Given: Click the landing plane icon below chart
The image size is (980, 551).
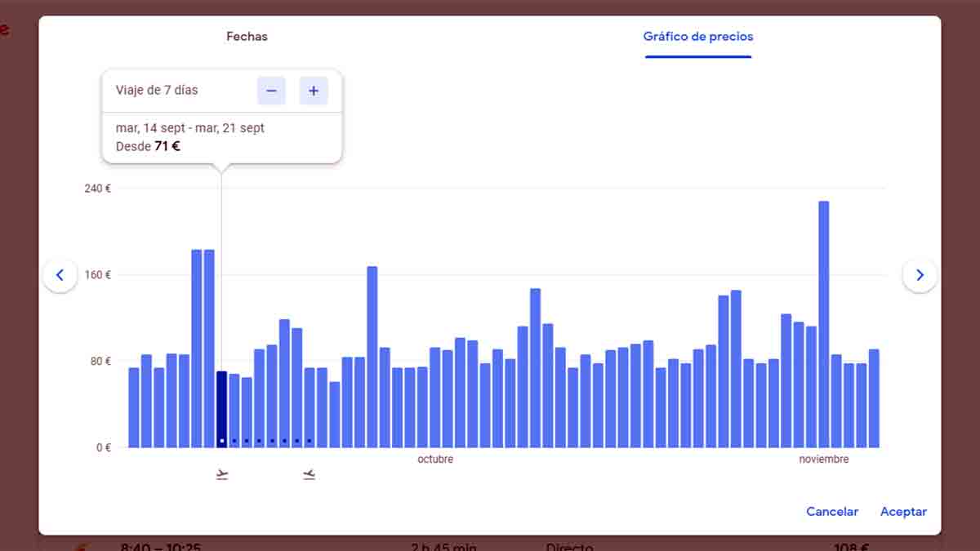Looking at the screenshot, I should [x=309, y=474].
